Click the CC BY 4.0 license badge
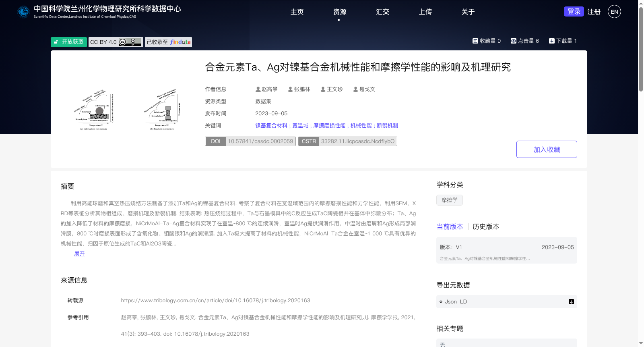 116,42
